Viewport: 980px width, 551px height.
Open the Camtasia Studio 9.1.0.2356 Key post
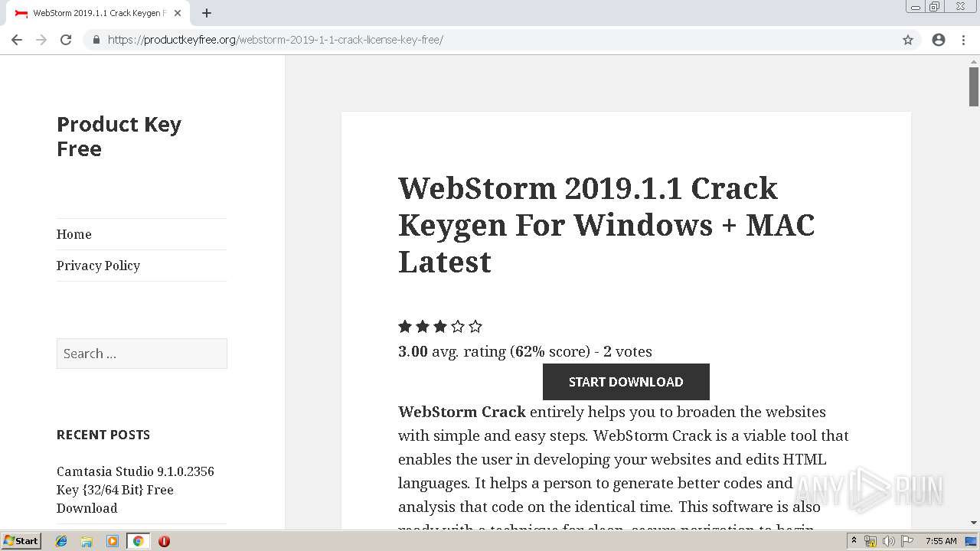(x=136, y=490)
